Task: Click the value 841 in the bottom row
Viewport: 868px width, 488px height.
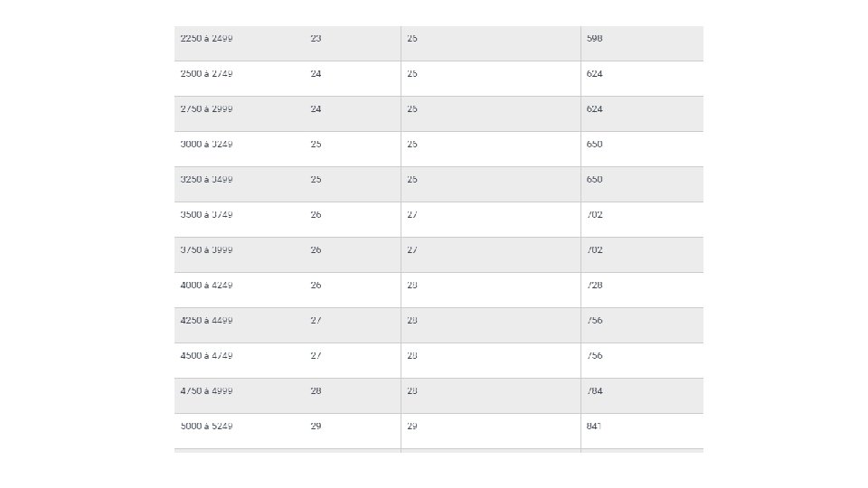Action: pos(594,427)
